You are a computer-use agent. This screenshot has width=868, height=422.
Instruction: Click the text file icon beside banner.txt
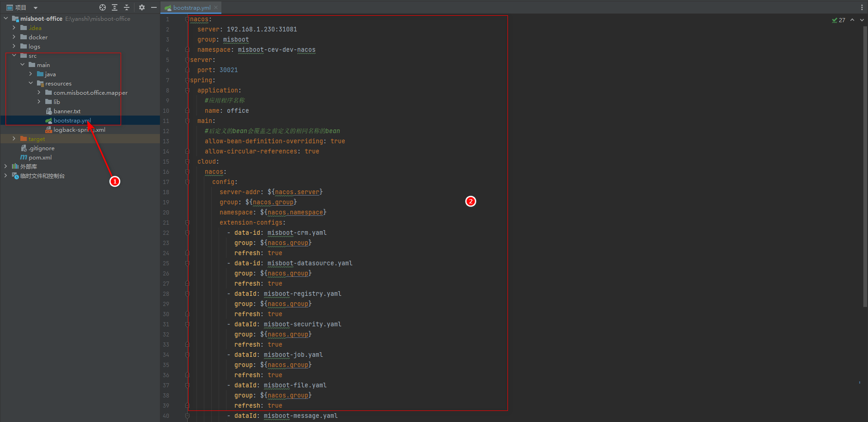tap(49, 111)
